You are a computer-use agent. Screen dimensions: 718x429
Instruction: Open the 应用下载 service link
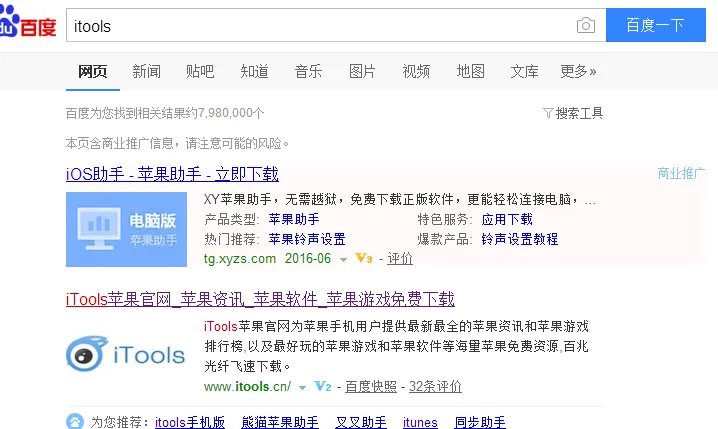[507, 219]
